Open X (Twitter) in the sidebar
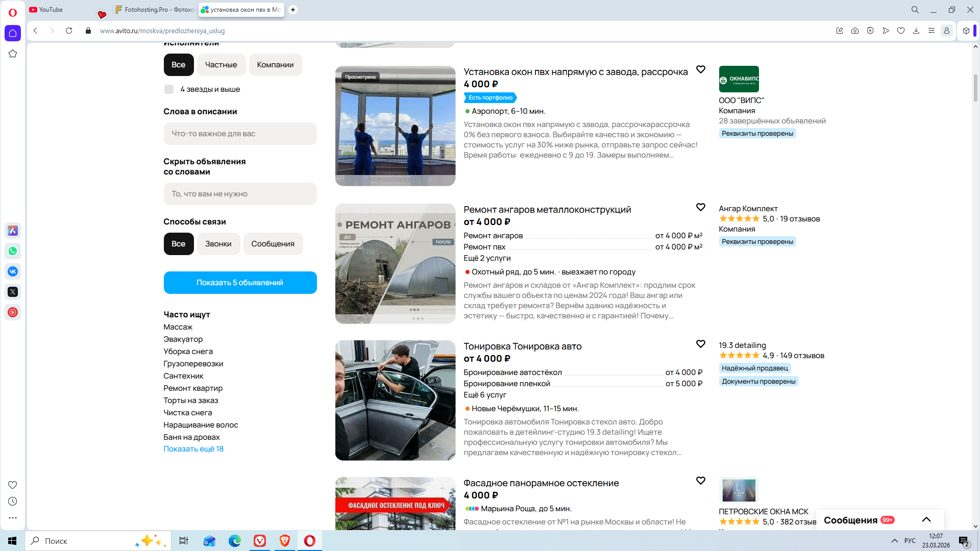 (13, 292)
